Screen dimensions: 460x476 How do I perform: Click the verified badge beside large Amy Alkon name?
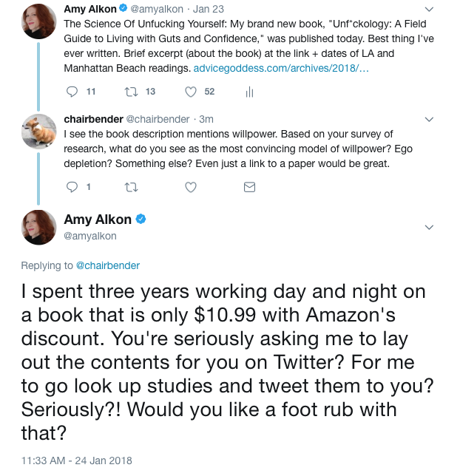pos(141,220)
